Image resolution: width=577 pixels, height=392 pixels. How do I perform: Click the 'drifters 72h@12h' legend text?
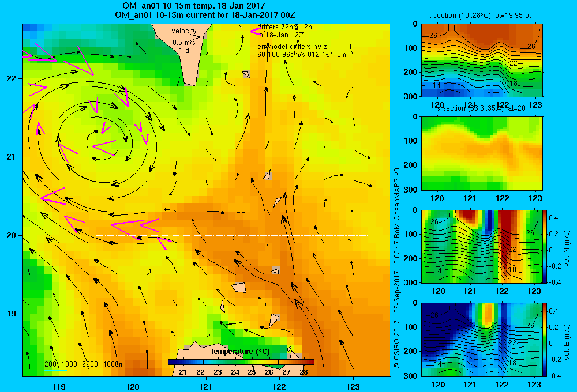(284, 27)
